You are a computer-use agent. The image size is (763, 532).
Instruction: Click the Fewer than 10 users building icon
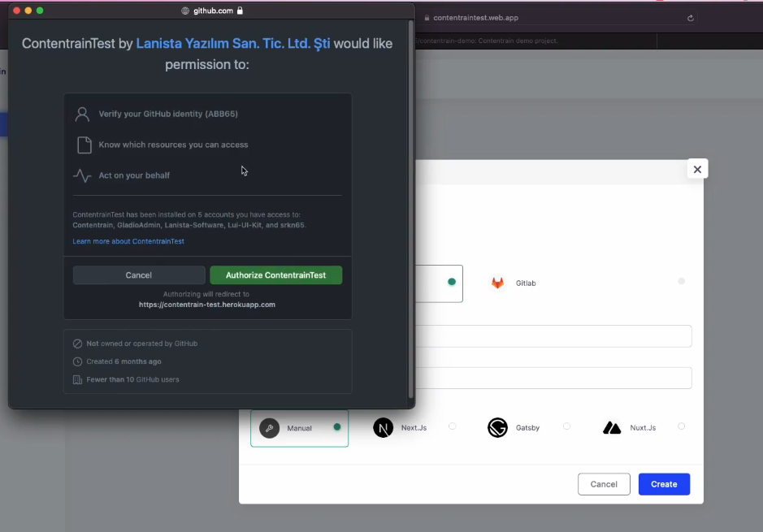pos(77,380)
